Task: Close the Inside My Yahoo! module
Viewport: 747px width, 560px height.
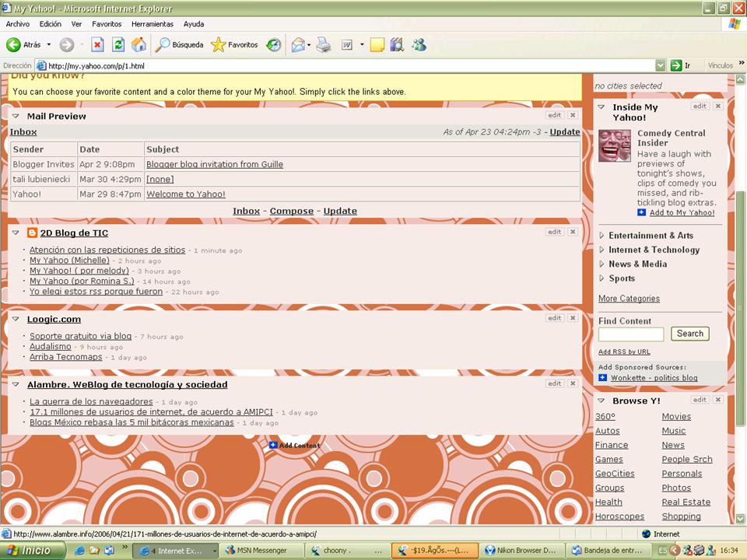Action: click(x=718, y=107)
